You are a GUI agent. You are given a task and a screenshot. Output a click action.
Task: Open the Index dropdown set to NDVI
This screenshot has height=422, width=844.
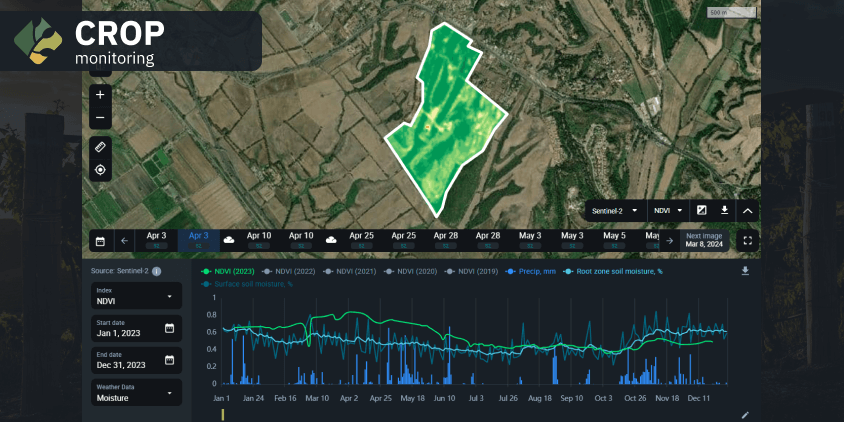136,296
